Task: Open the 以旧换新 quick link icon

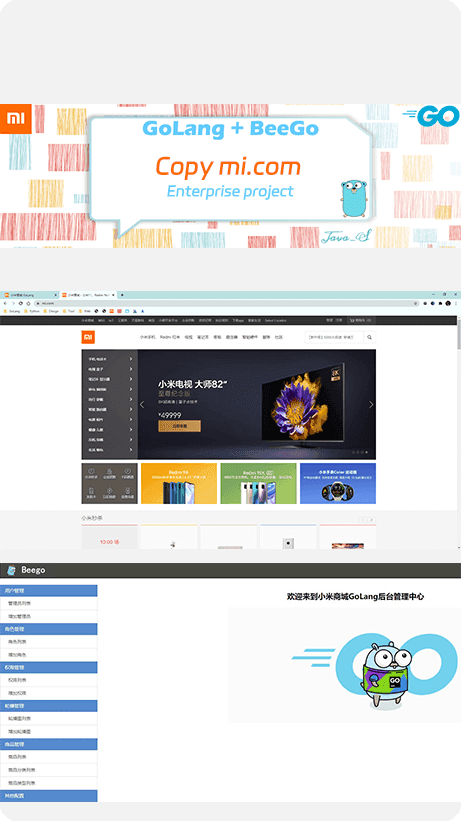Action: coord(109,493)
